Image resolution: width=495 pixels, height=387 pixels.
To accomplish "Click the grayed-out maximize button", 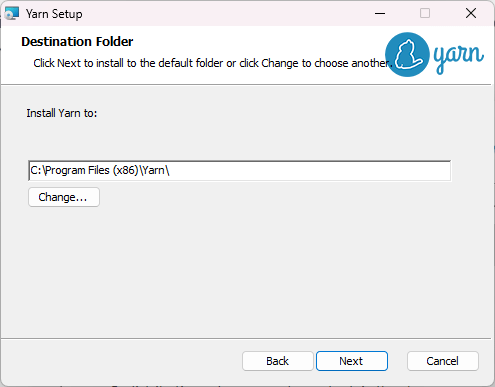I will pyautogui.click(x=425, y=13).
